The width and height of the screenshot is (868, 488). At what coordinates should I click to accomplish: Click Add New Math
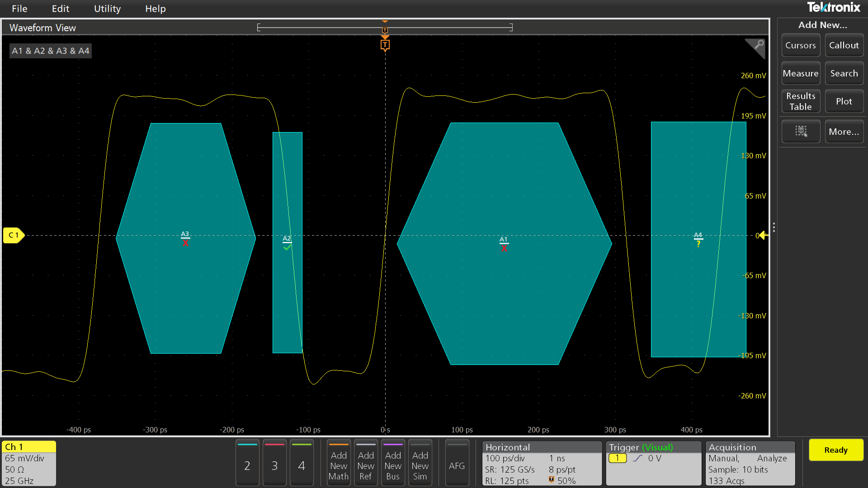click(339, 463)
